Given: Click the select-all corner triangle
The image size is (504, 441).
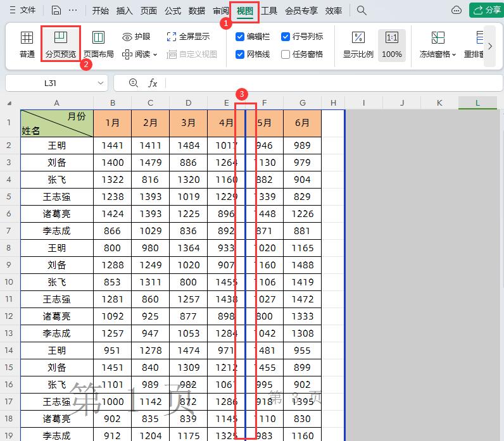Looking at the screenshot, I should point(9,103).
